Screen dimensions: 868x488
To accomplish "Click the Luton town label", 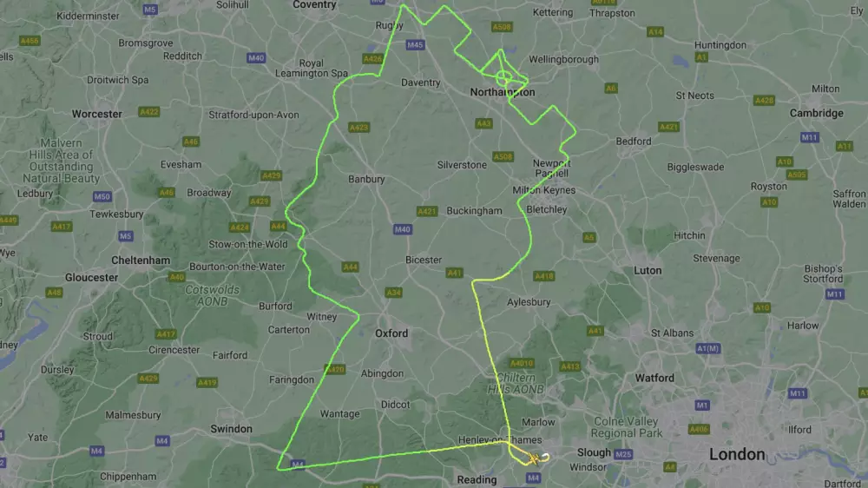I will point(648,270).
